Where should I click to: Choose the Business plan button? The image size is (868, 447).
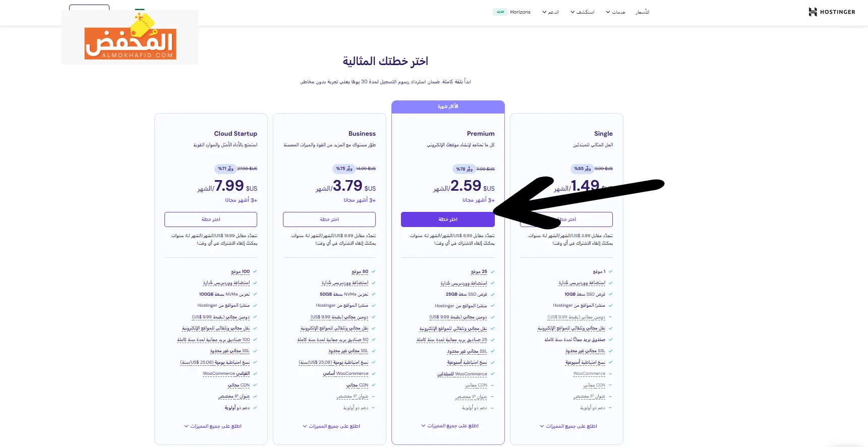tap(329, 219)
